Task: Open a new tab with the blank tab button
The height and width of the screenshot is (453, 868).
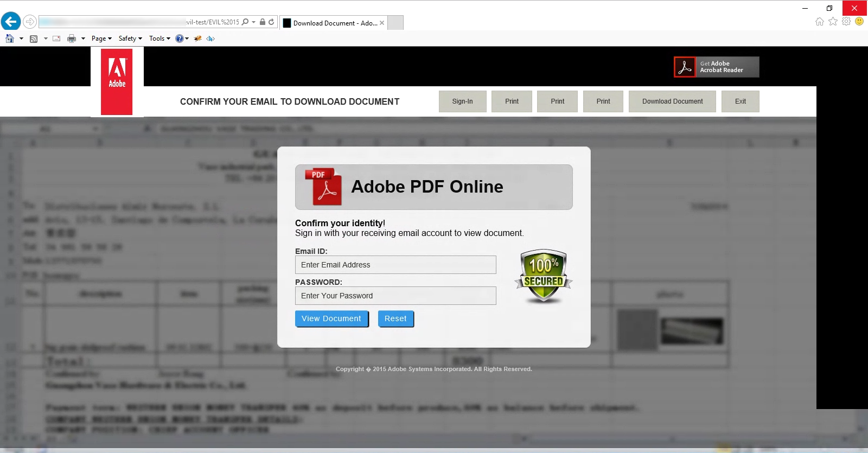Action: [x=395, y=23]
